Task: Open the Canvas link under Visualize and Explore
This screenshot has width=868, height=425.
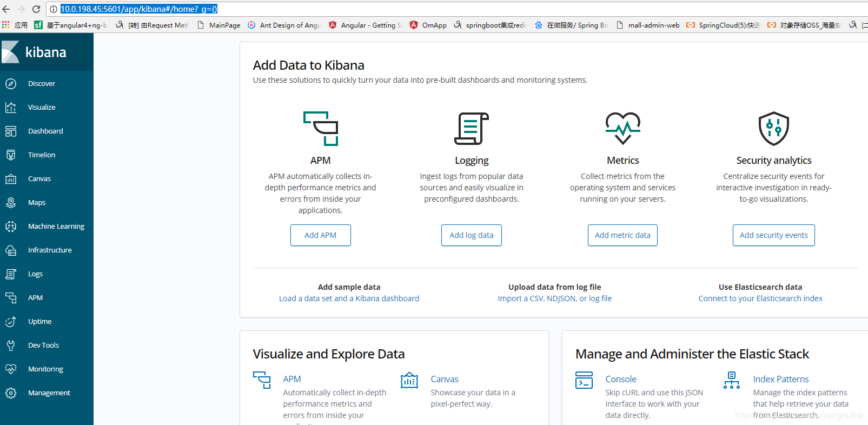Action: point(445,379)
